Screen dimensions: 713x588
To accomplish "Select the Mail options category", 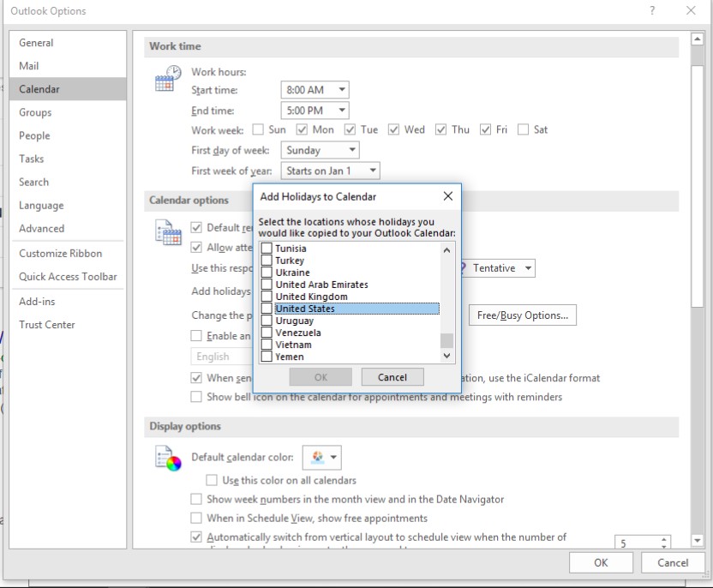I will click(x=68, y=66).
